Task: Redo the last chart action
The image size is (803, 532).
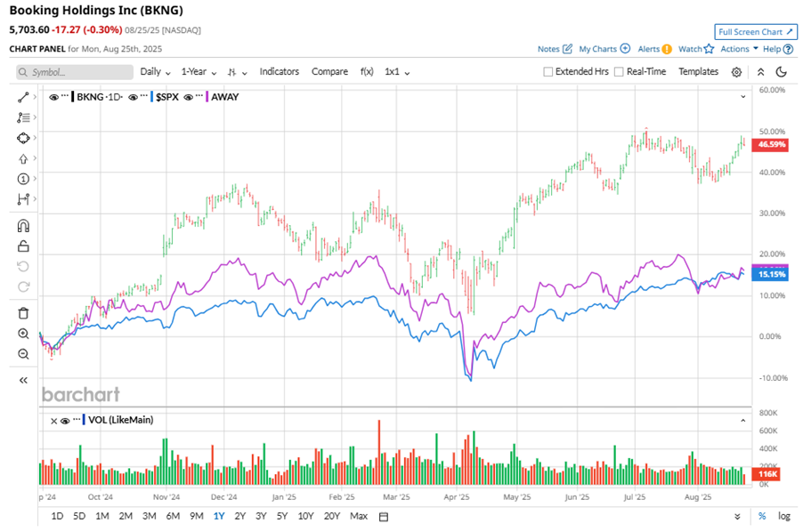Action: 23,287
